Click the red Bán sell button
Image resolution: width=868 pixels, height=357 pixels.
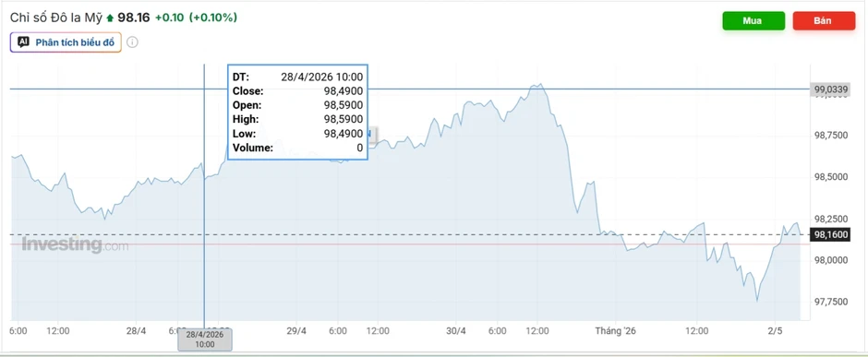[x=824, y=21]
